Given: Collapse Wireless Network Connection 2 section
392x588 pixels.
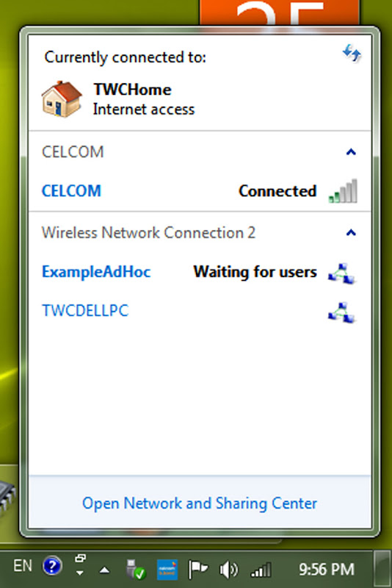Looking at the screenshot, I should pyautogui.click(x=351, y=233).
